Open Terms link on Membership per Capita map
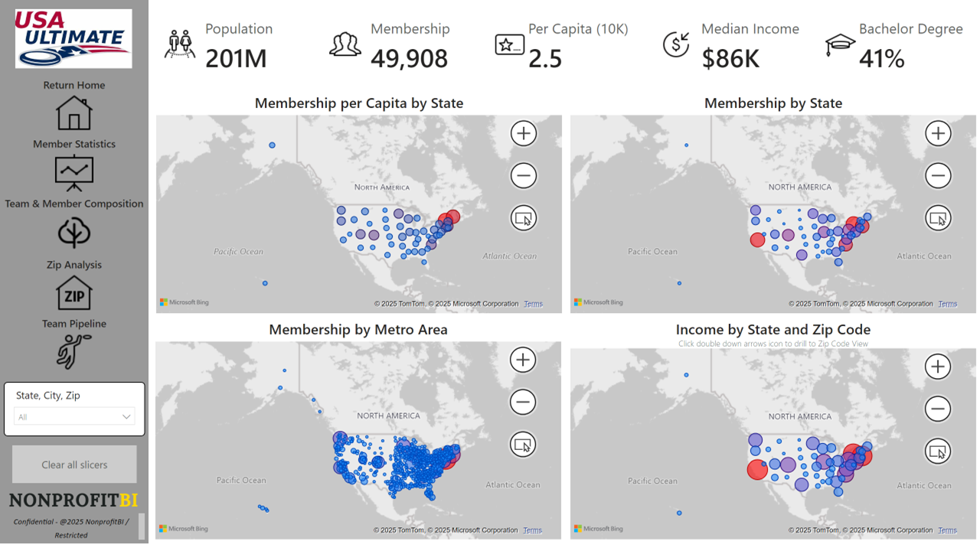Image resolution: width=980 pixels, height=551 pixels. click(x=533, y=304)
